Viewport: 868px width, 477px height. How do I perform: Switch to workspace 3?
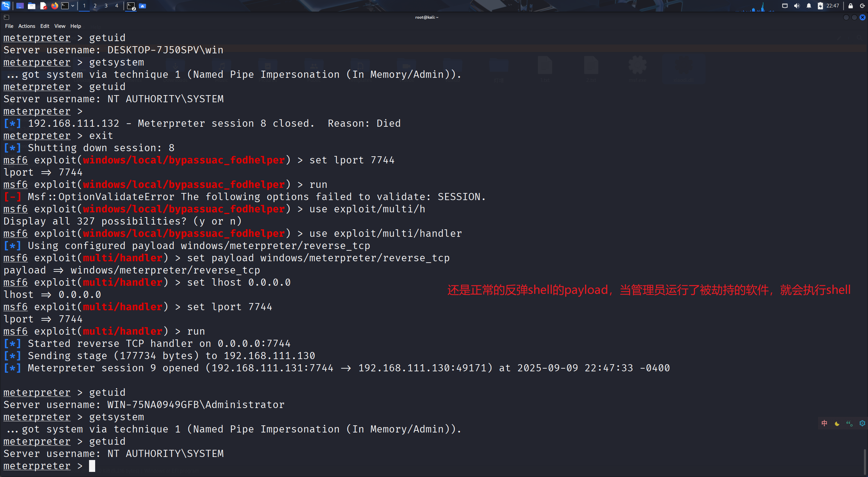point(106,6)
